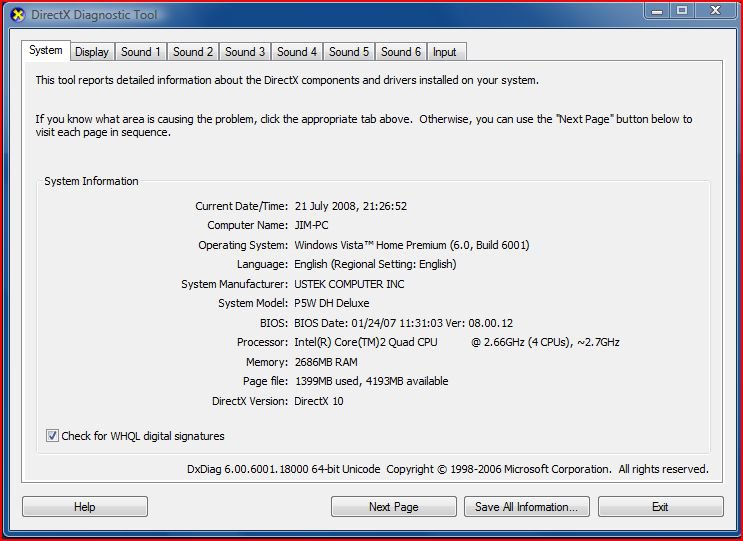Click the computer name JIM-PC
The image size is (743, 541).
311,225
